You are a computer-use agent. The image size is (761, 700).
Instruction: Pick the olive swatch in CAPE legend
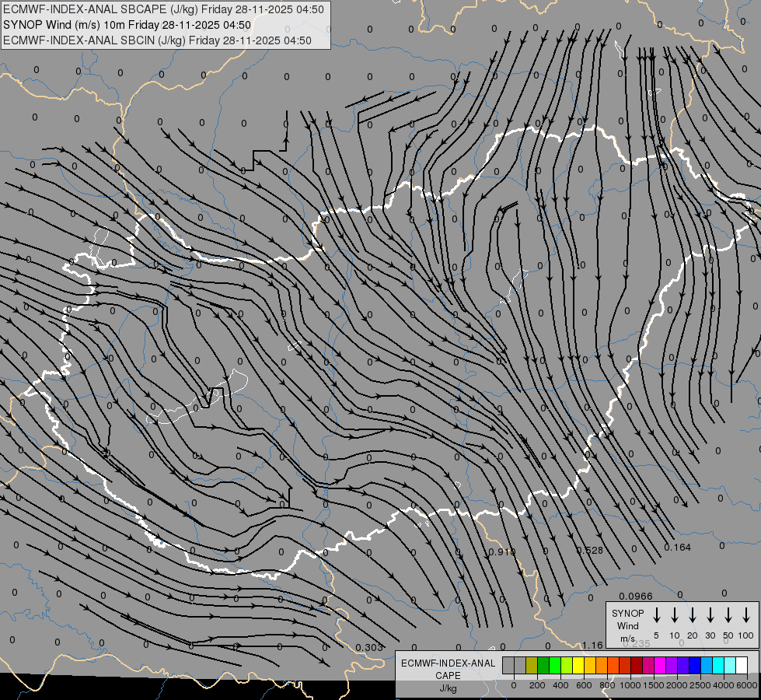pyautogui.click(x=532, y=665)
